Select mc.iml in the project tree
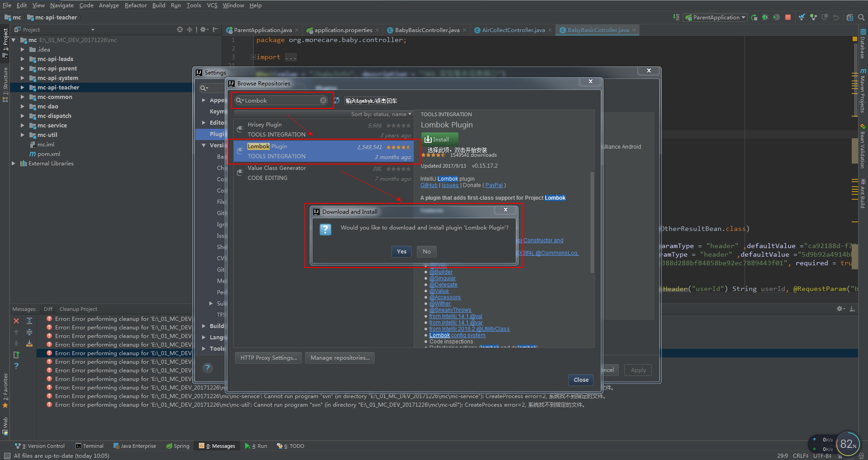The image size is (868, 460). 46,144
